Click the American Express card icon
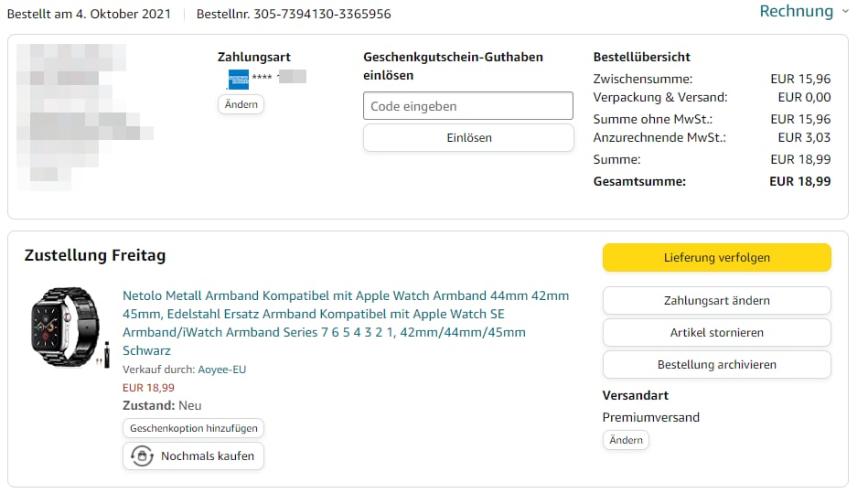 tap(238, 79)
